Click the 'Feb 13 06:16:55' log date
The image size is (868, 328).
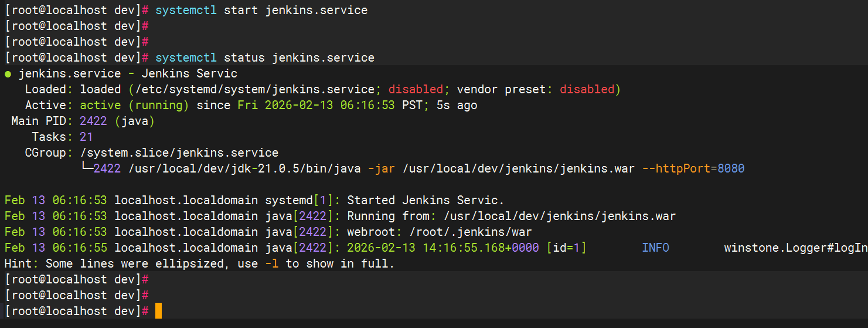56,248
